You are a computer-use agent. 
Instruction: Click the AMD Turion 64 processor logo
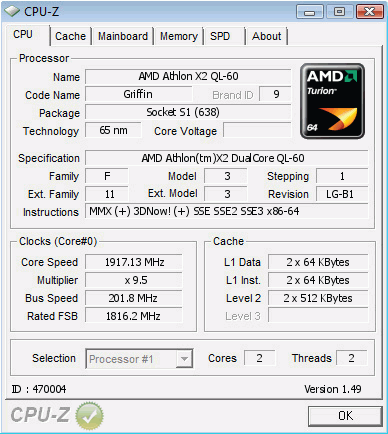click(x=332, y=101)
